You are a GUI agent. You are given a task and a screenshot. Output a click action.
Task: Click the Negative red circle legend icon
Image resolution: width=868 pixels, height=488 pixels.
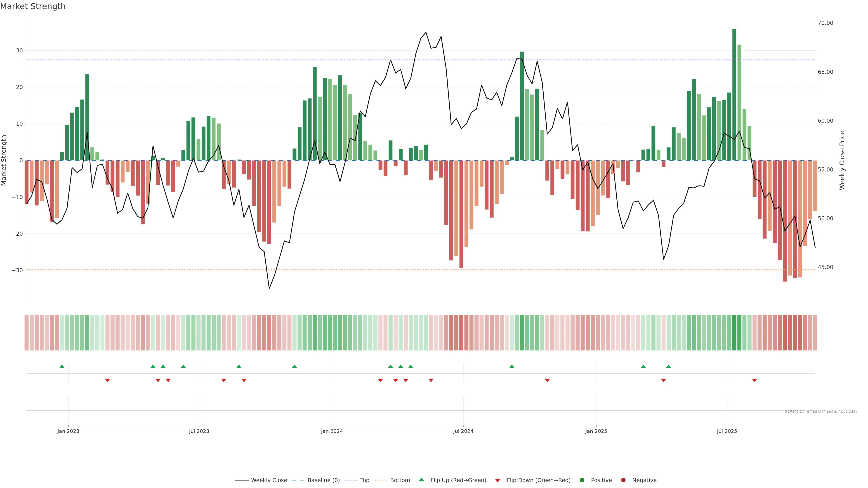pyautogui.click(x=623, y=480)
